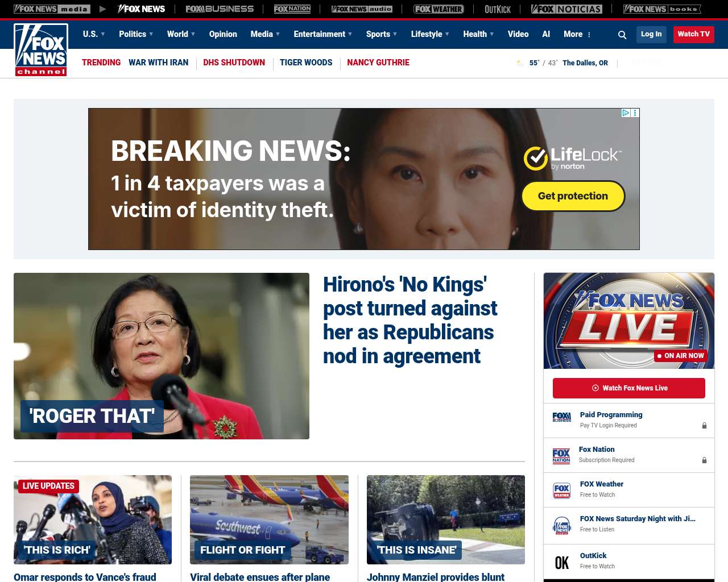728x582 pixels.
Task: Open the TIGER WOODS trending link
Action: [306, 63]
